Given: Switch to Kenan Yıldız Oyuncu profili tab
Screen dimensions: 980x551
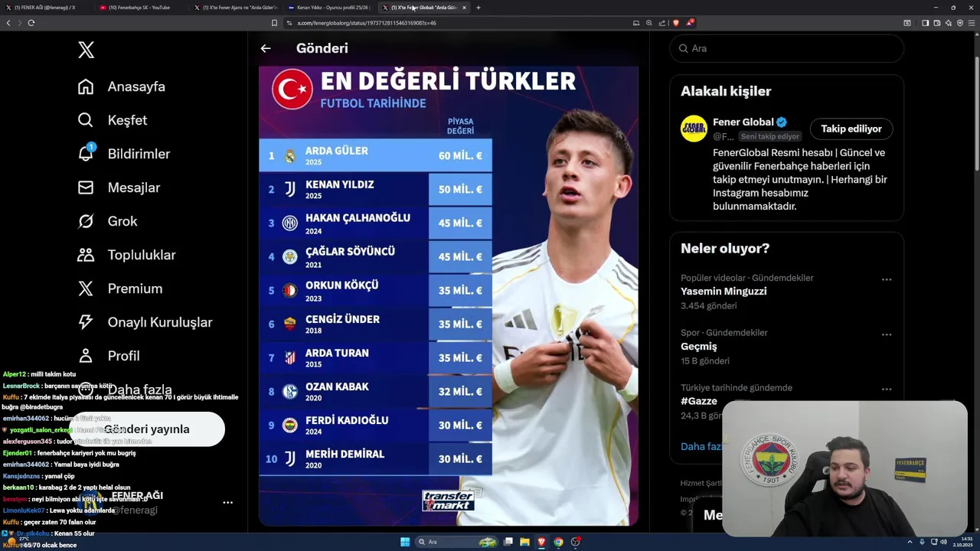Looking at the screenshot, I should pos(328,8).
